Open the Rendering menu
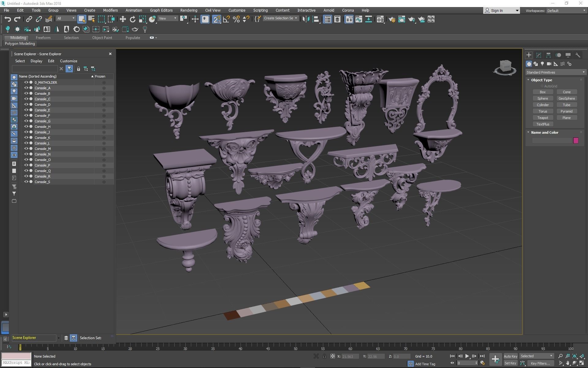 [x=189, y=10]
